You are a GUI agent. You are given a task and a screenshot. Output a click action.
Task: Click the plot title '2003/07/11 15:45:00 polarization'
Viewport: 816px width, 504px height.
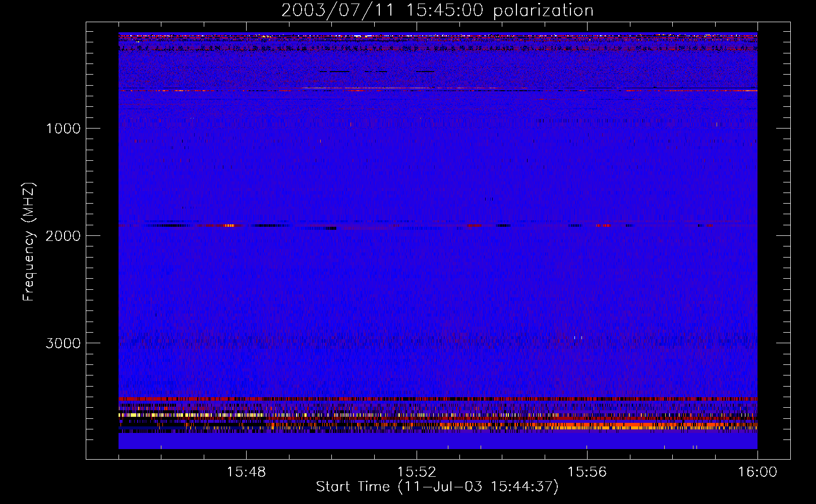click(x=437, y=11)
